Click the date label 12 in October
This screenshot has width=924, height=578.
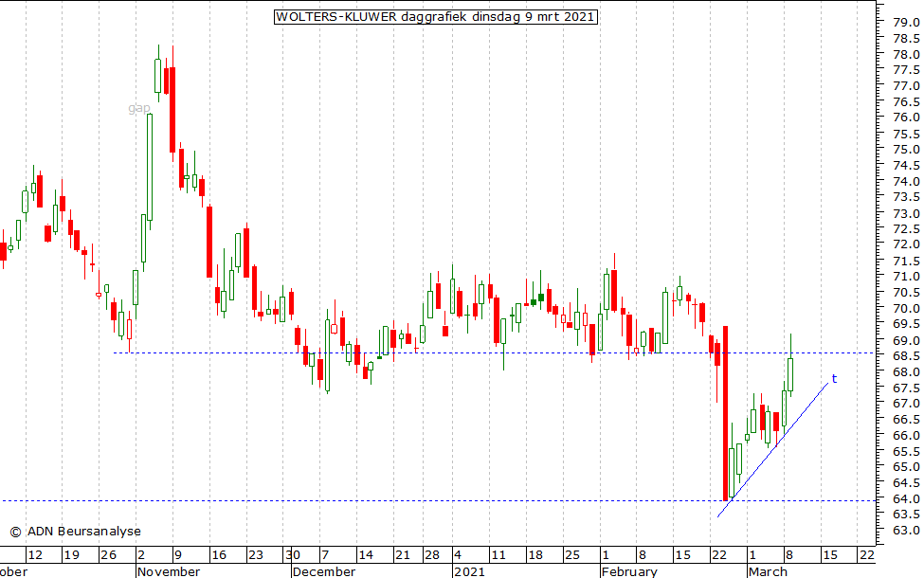tap(35, 555)
